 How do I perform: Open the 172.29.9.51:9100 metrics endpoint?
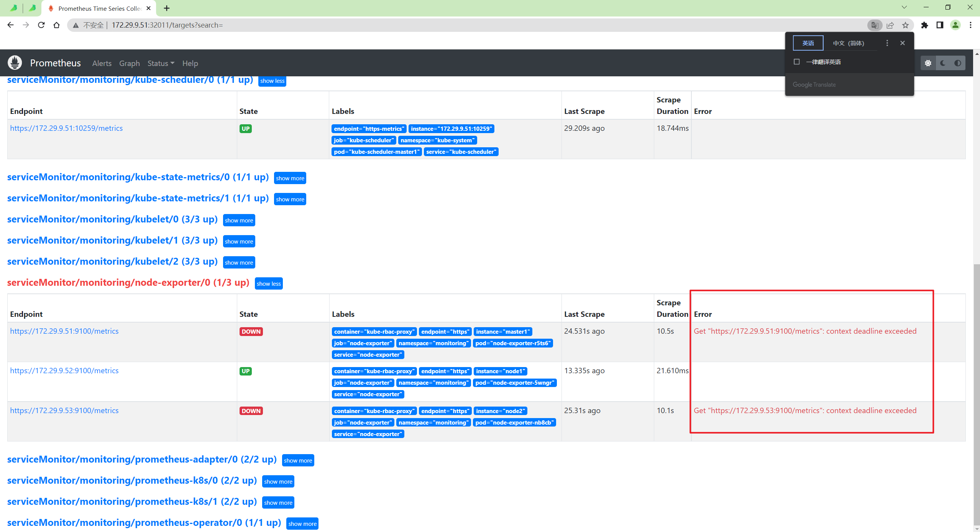coord(64,331)
